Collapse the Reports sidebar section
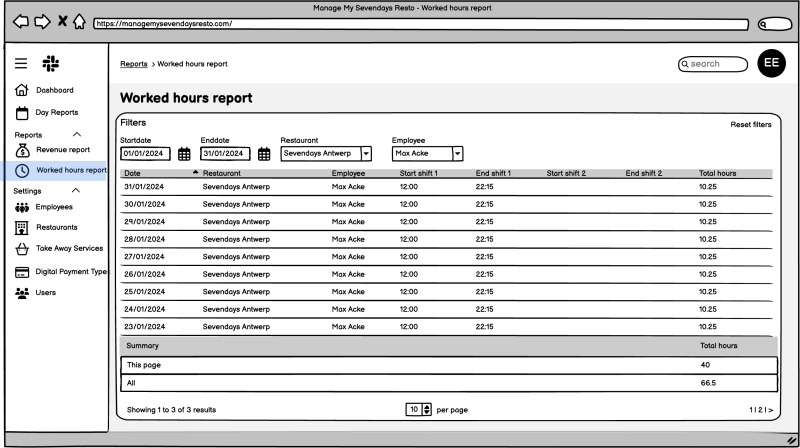The image size is (800, 448). point(77,134)
